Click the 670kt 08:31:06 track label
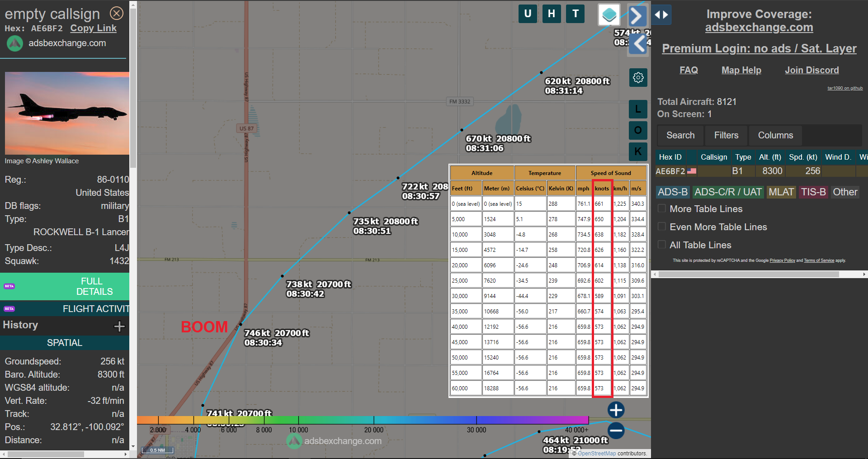868x459 pixels. pyautogui.click(x=498, y=143)
